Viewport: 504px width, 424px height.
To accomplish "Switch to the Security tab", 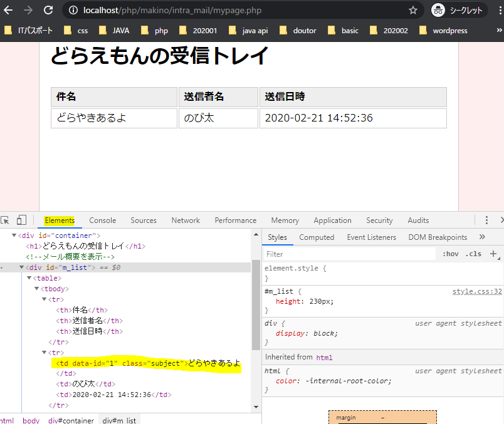I will coord(379,220).
